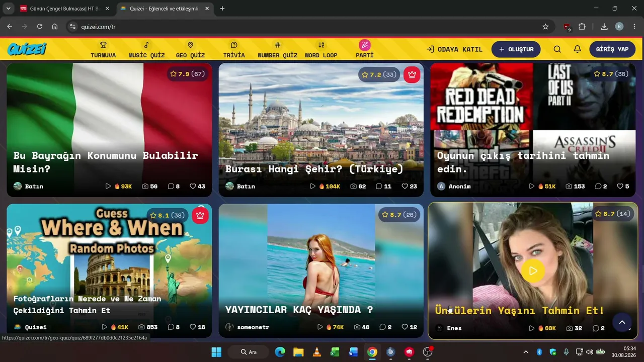Open the Windows Start menu
This screenshot has width=644, height=362.
click(216, 352)
